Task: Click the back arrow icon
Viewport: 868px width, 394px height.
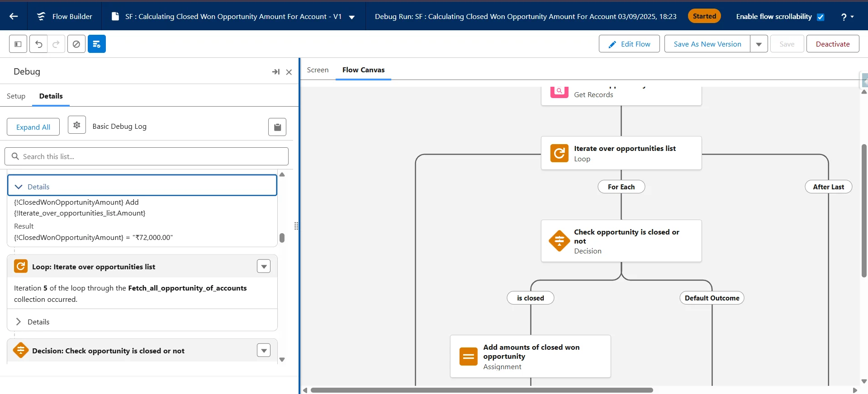Action: click(x=14, y=16)
